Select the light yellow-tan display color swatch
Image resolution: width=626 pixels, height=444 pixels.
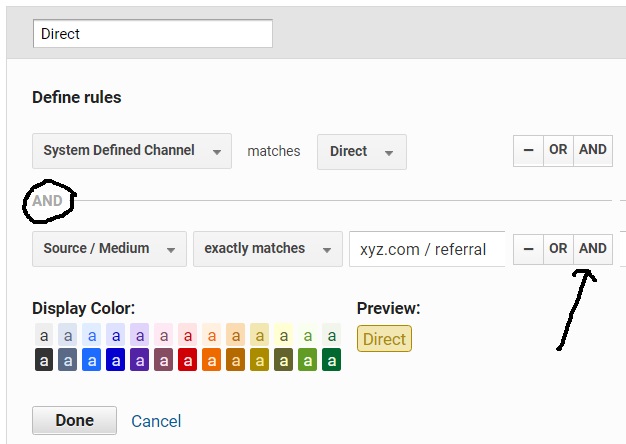point(260,335)
